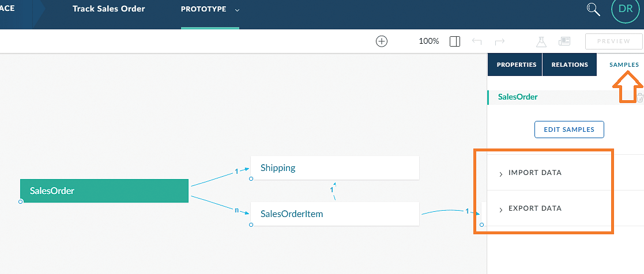Click the Edit Samples button

pyautogui.click(x=569, y=130)
